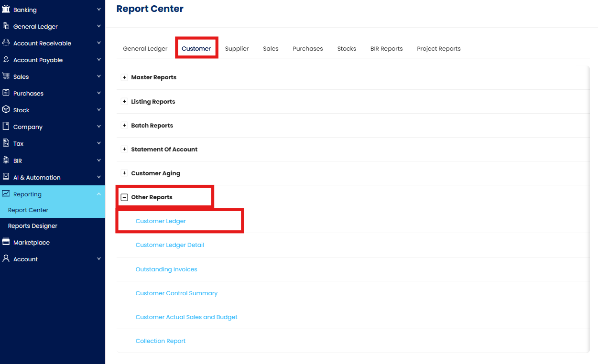Expand the Purchases sidebar chevron
This screenshot has width=598, height=364.
[98, 93]
